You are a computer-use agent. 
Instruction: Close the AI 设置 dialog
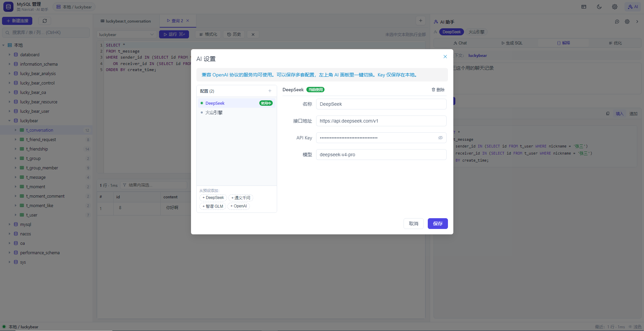[x=445, y=57]
